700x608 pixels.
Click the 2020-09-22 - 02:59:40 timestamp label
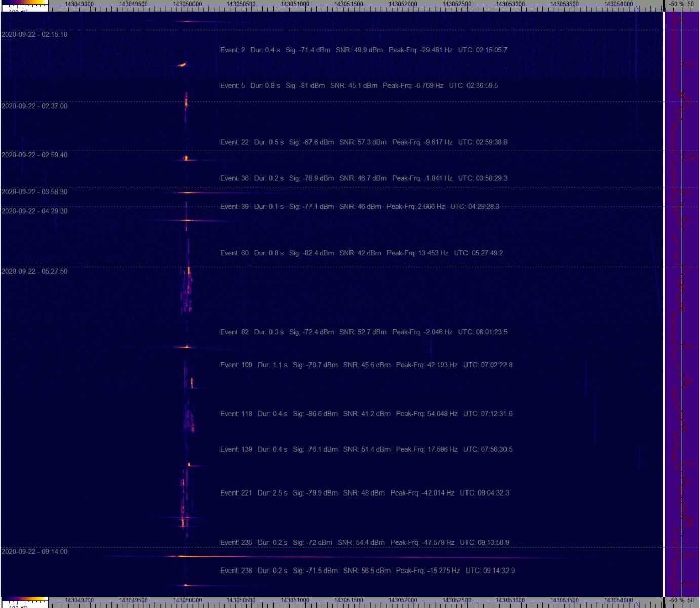coord(34,155)
